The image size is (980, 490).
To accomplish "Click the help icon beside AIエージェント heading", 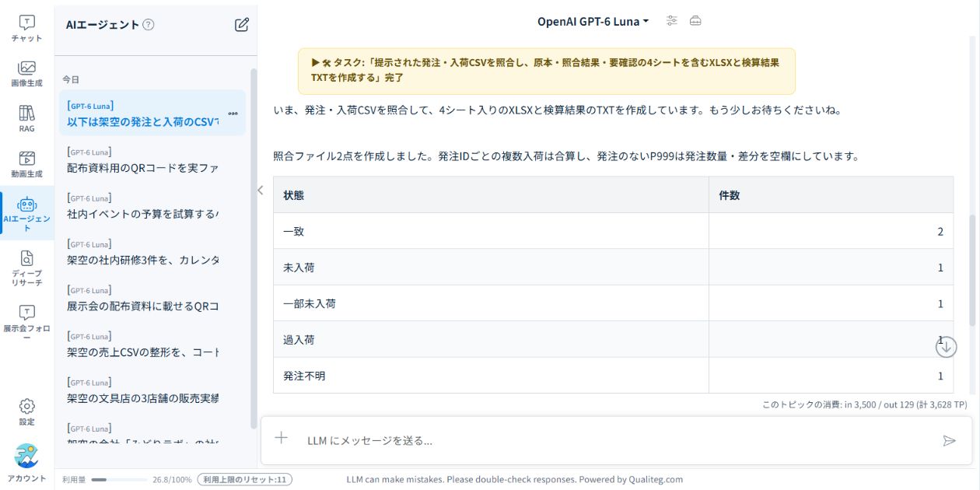I will coord(149,25).
